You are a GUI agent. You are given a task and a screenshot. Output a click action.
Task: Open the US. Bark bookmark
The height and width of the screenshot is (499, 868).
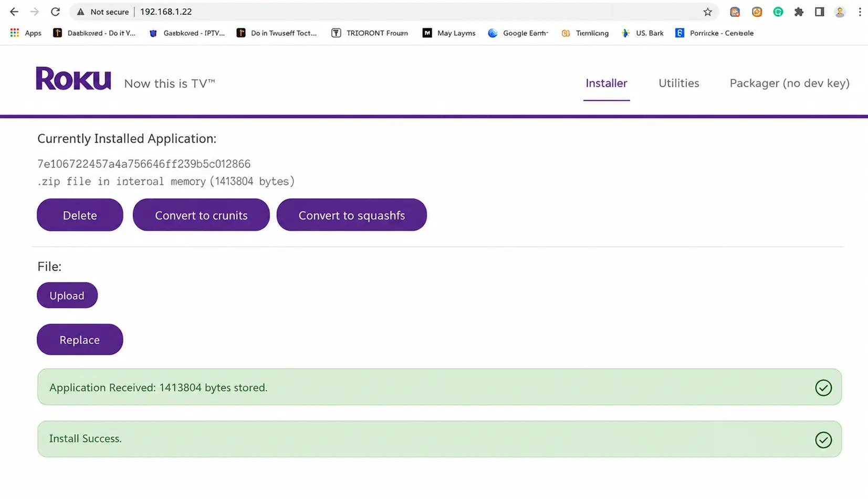642,33
